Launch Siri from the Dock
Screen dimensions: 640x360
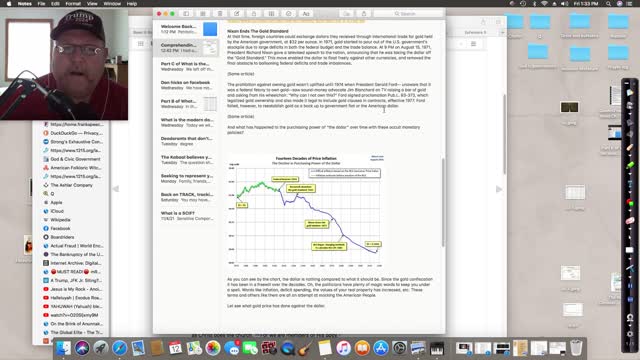82,348
